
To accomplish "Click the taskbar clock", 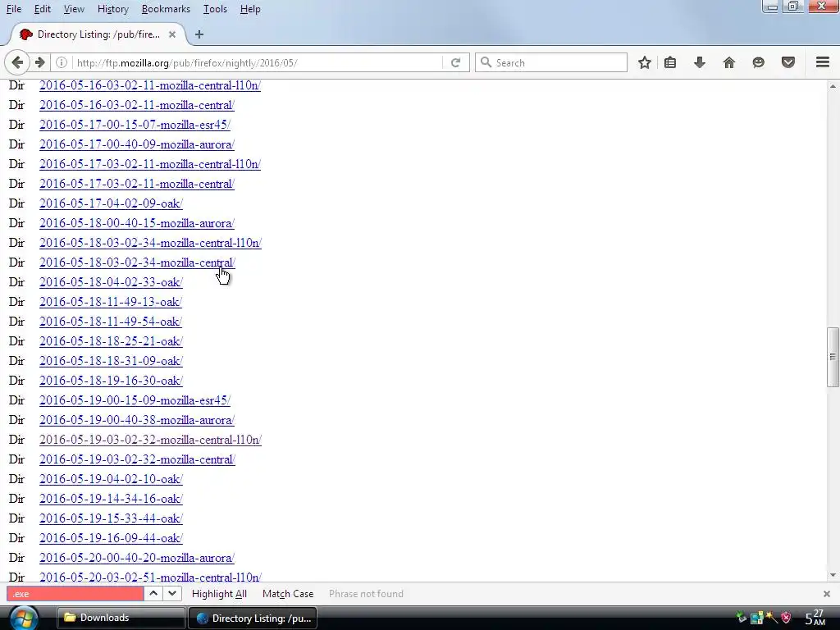I will click(x=815, y=618).
